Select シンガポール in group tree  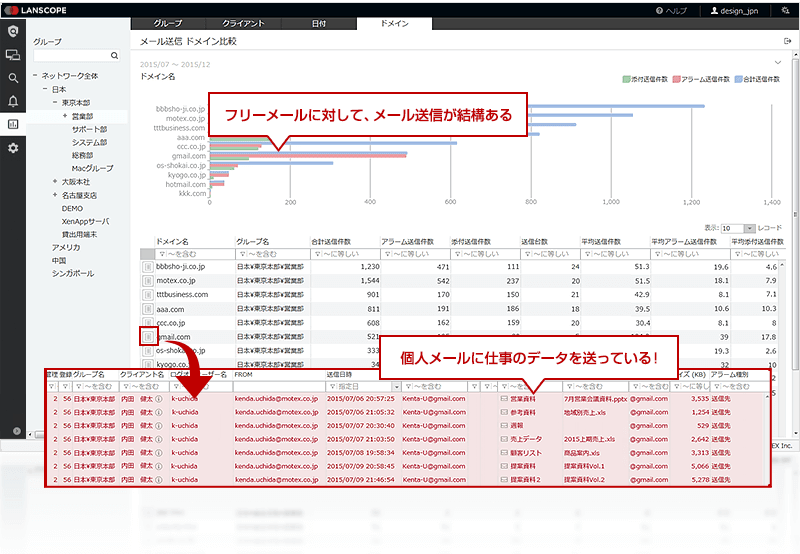[x=73, y=273]
